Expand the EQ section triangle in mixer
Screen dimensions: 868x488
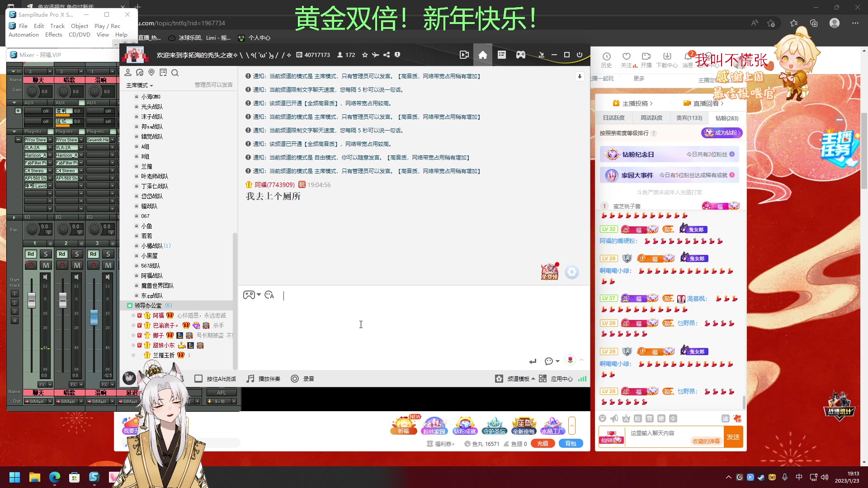[14, 217]
